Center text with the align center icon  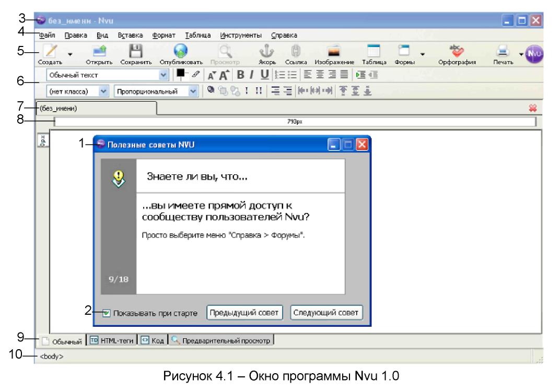point(320,74)
